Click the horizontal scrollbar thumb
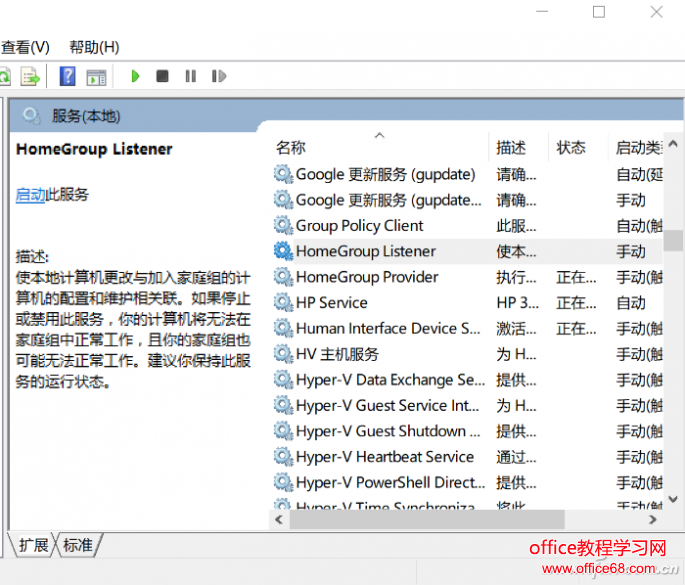 [x=427, y=520]
